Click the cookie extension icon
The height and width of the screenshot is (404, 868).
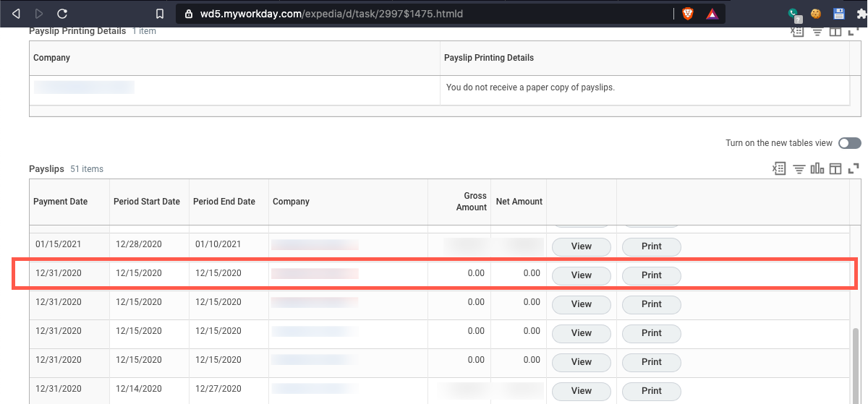tap(816, 14)
